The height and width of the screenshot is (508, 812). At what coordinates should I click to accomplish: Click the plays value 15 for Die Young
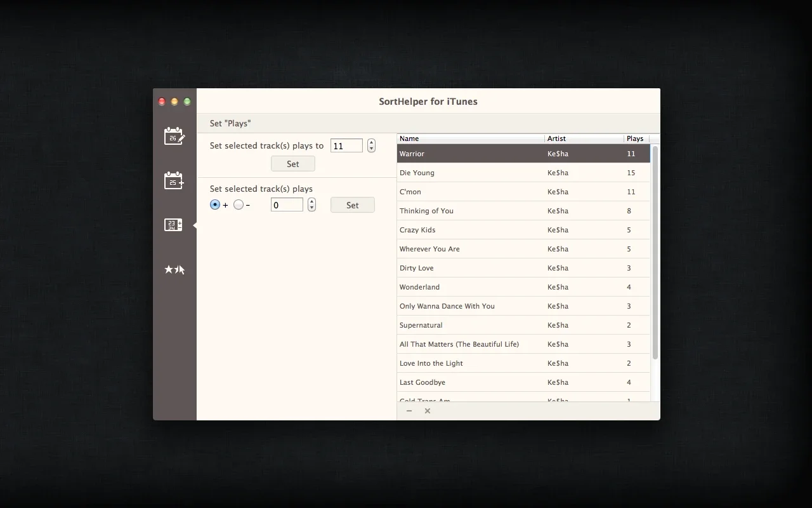coord(631,173)
